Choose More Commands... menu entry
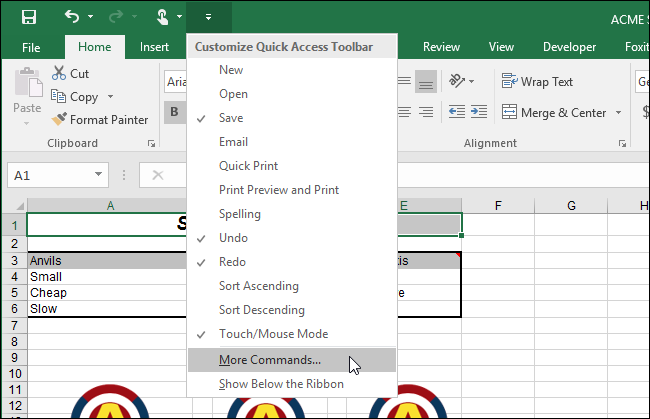 point(292,360)
